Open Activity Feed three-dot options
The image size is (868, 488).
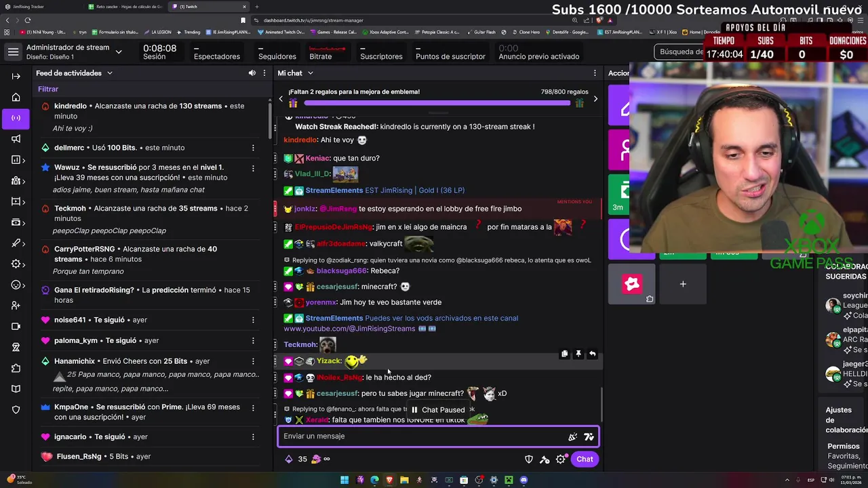click(264, 73)
